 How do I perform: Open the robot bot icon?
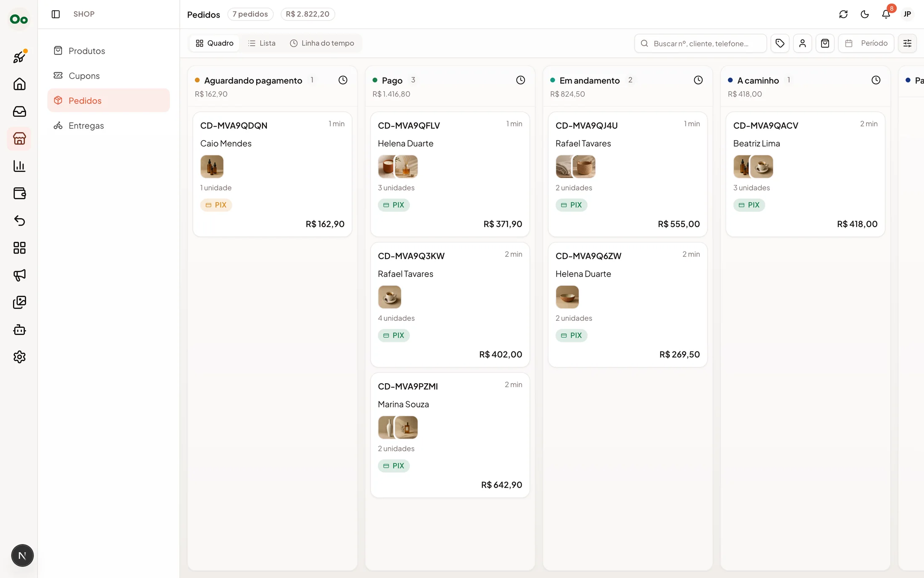[19, 330]
